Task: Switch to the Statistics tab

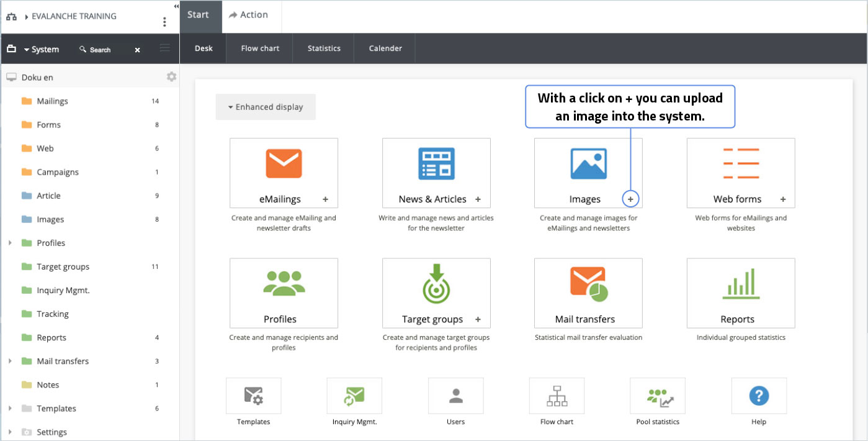Action: tap(324, 48)
